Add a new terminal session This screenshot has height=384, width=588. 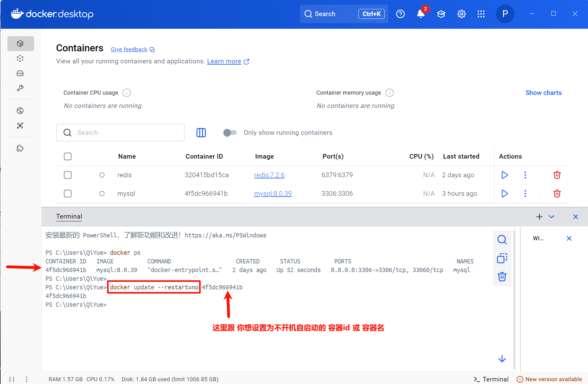[539, 217]
